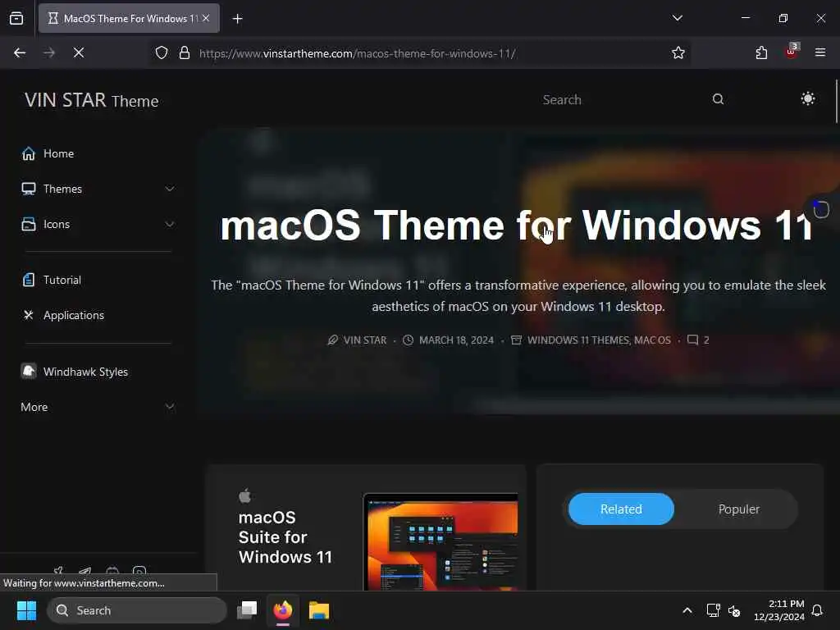Click the Apple logo on card
The height and width of the screenshot is (630, 840).
coord(244,495)
